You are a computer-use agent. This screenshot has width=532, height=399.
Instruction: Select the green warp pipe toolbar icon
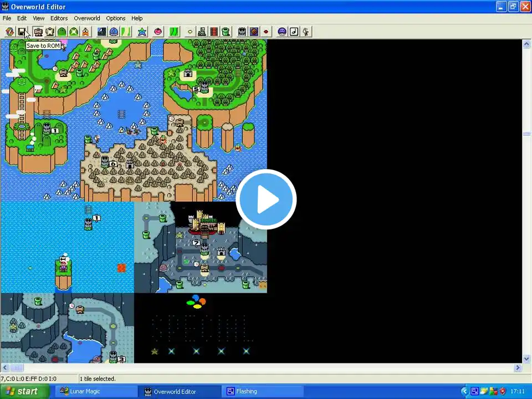click(x=226, y=32)
